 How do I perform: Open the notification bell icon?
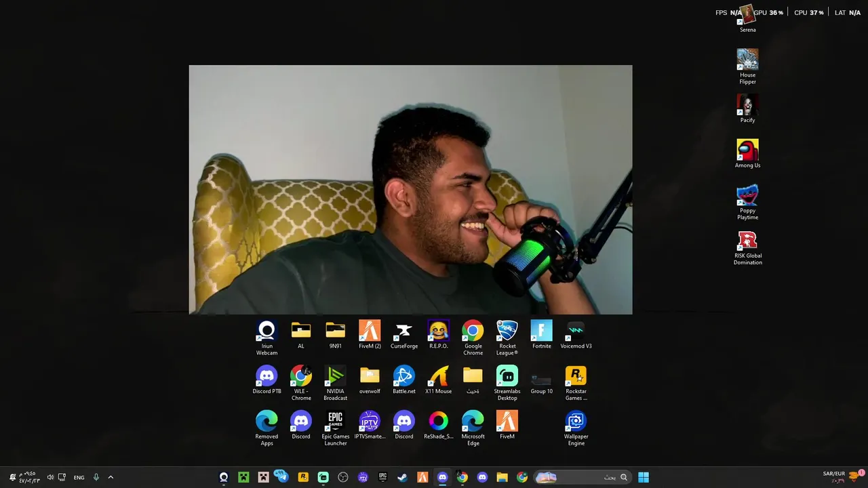click(12, 477)
